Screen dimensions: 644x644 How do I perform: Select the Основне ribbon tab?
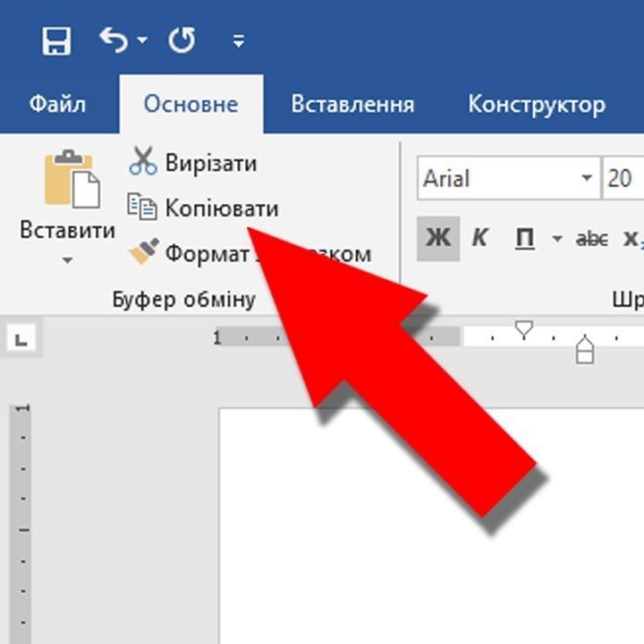point(191,105)
